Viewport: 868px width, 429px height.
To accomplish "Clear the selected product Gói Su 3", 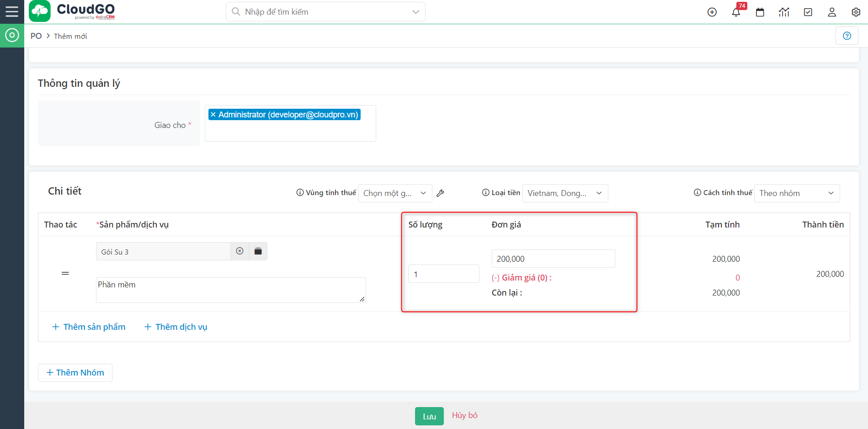I will click(240, 251).
